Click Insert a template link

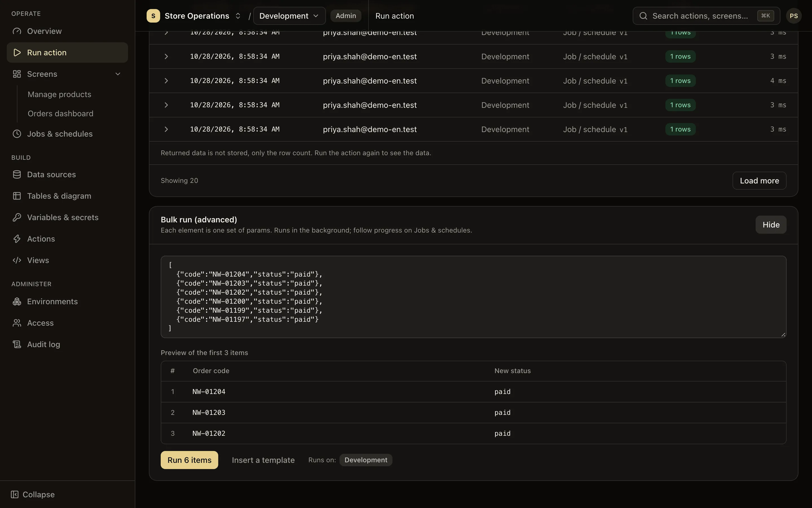263,460
